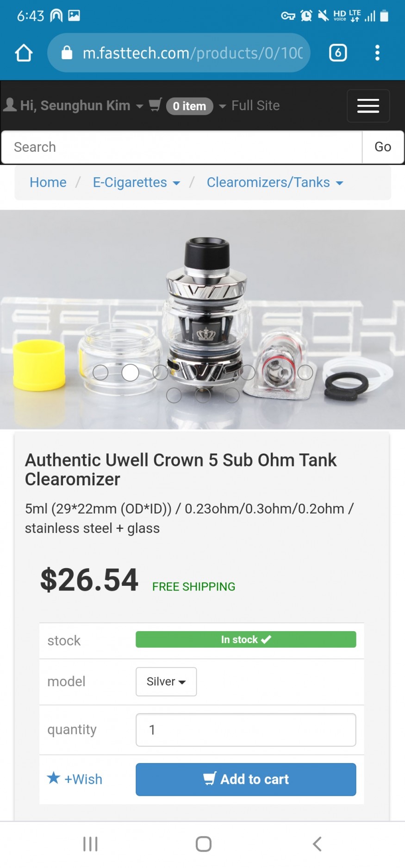This screenshot has height=868, width=405.
Task: Open the browser three-dot overflow menu
Action: point(377,53)
